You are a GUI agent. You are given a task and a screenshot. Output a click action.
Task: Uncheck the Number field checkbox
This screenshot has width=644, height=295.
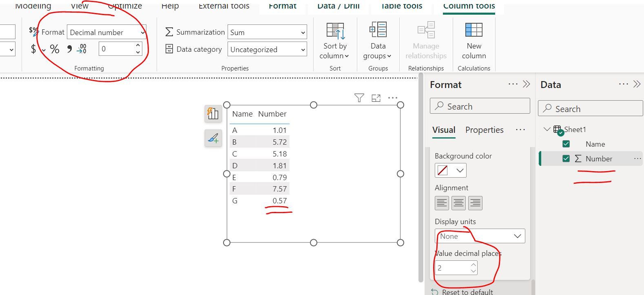tap(566, 159)
